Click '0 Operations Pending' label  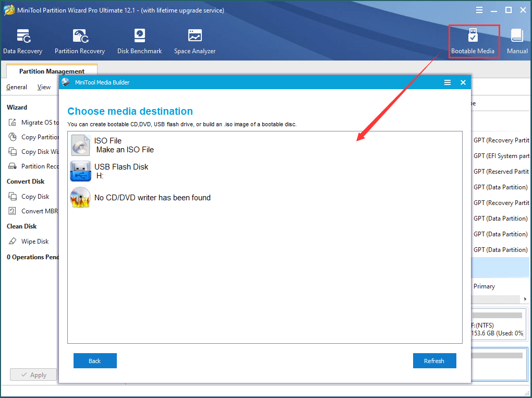pos(33,257)
